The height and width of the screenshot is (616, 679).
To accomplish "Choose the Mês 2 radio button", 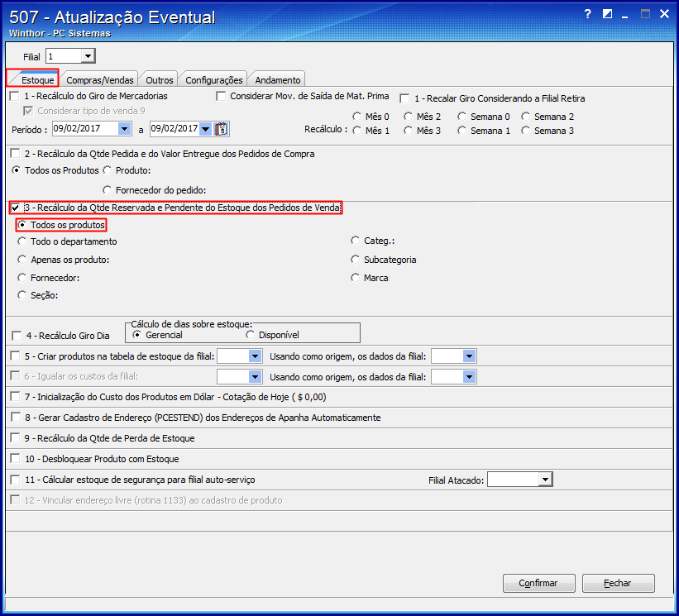I will pyautogui.click(x=408, y=117).
